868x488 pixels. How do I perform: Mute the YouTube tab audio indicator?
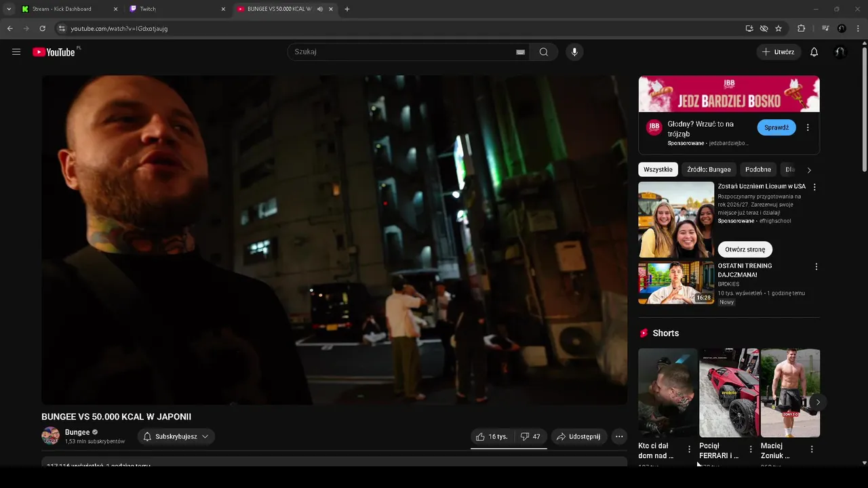pos(319,9)
